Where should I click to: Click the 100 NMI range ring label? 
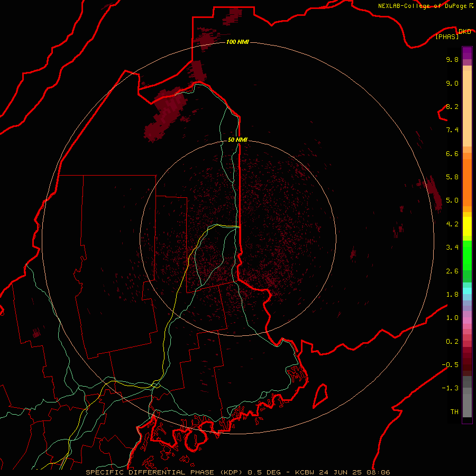237,42
